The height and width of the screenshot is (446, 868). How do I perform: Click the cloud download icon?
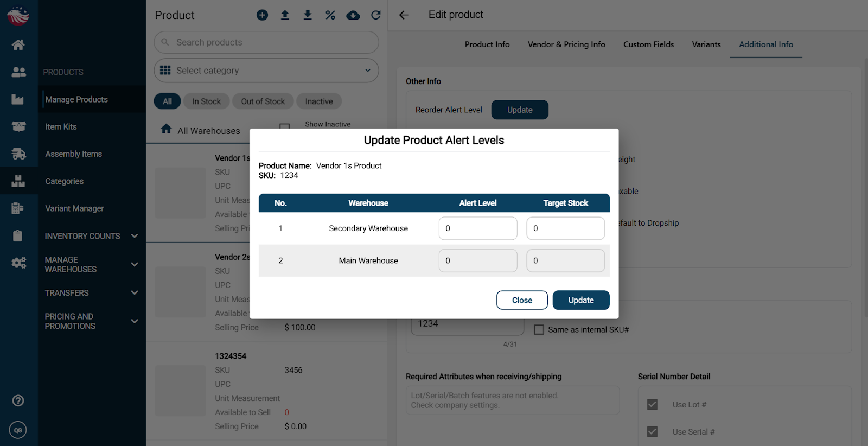(353, 15)
